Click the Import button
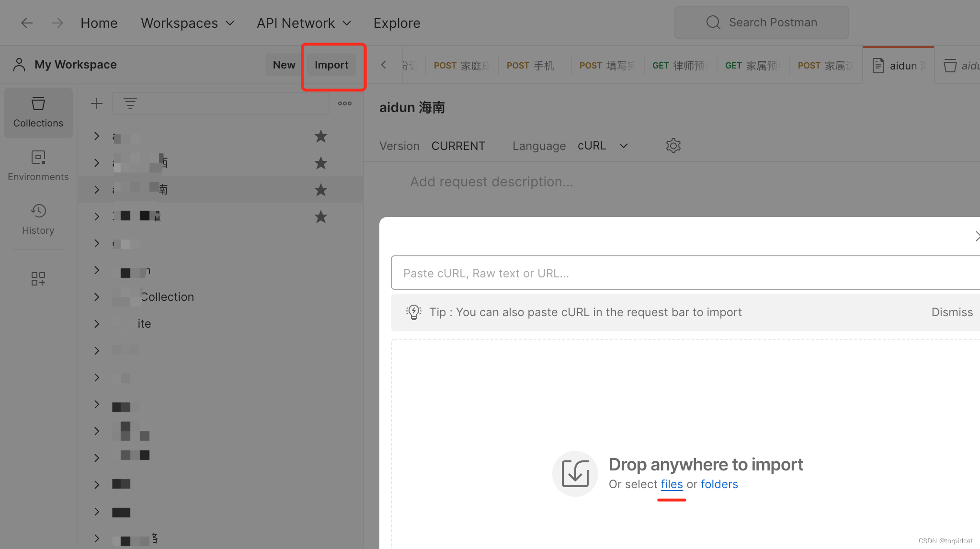The width and height of the screenshot is (980, 549). coord(331,65)
